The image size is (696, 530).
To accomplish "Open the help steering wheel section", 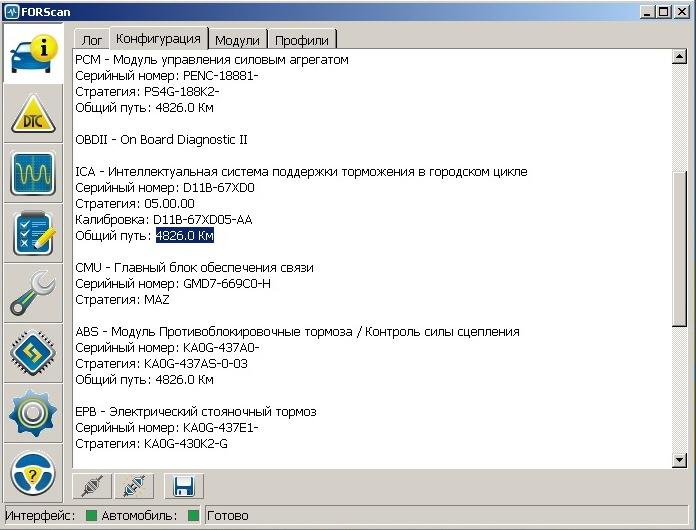I will coord(33,473).
